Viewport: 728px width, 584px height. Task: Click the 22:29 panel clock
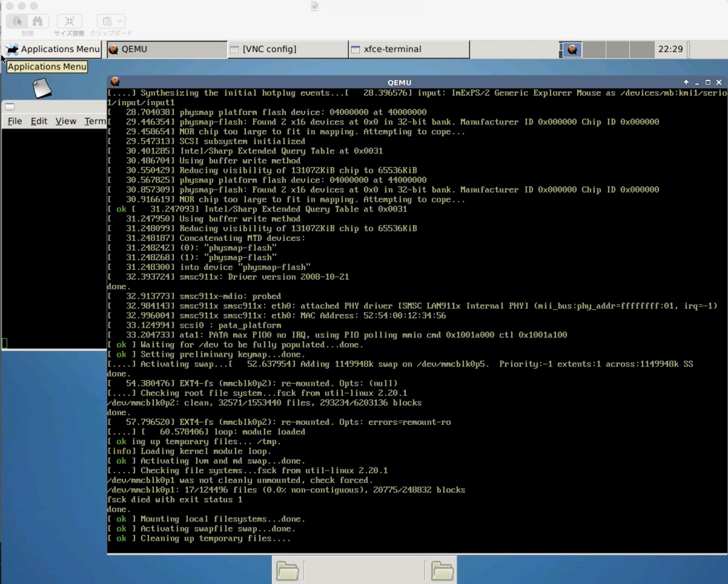point(670,49)
